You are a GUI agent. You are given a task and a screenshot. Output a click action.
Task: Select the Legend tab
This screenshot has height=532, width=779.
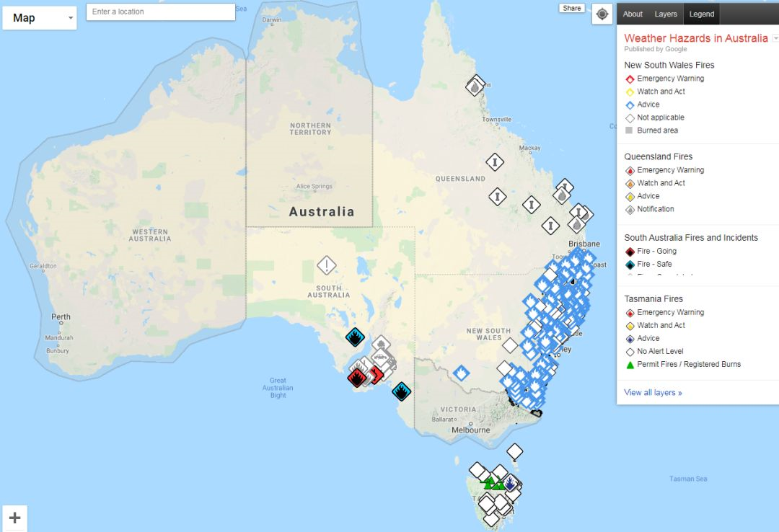pyautogui.click(x=702, y=14)
